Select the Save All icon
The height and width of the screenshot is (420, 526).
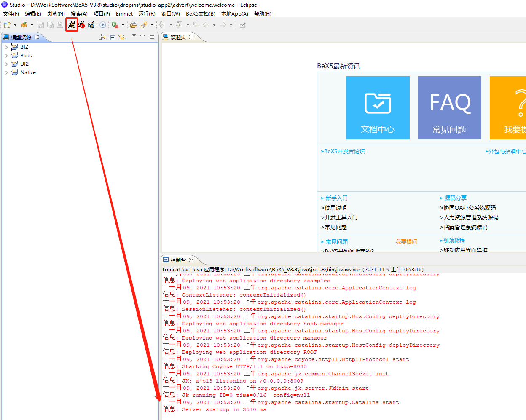[50, 25]
